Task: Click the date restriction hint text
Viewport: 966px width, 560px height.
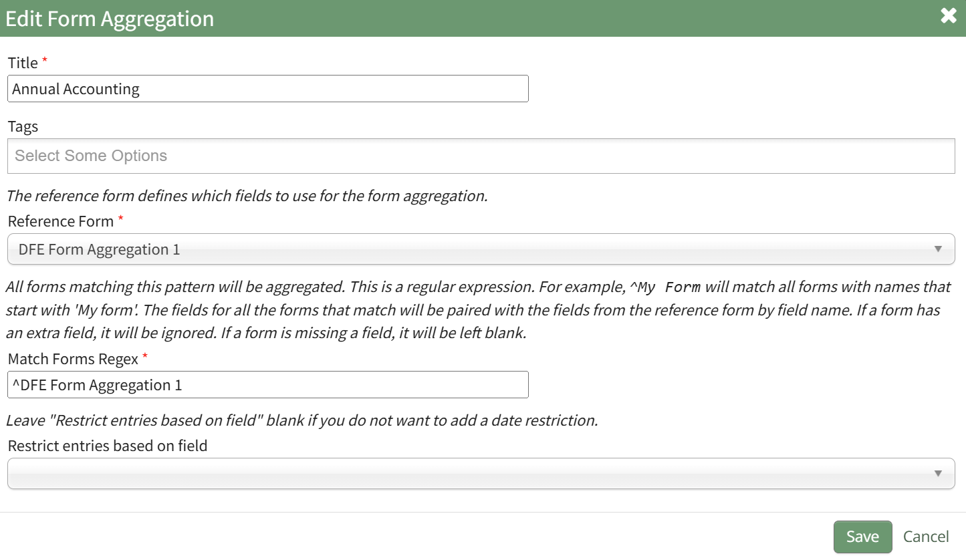Action: 301,421
